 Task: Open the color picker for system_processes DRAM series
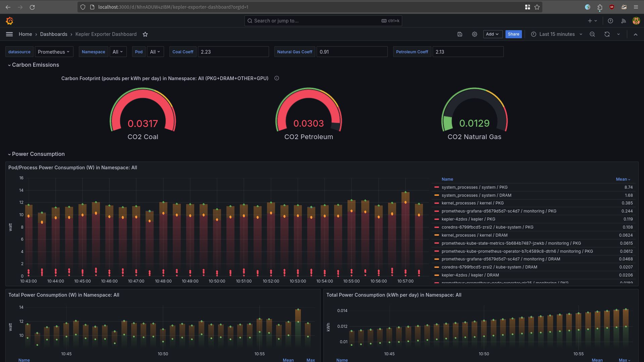point(437,195)
